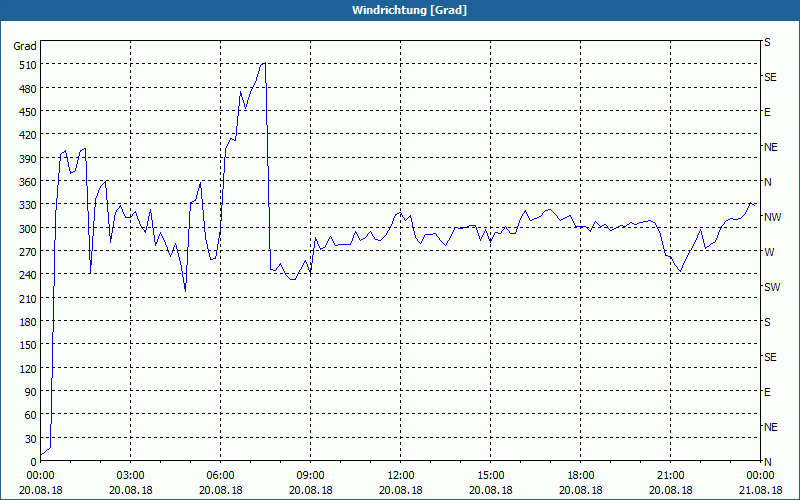Viewport: 800px width, 500px height.
Task: Click the 150 y-axis value
Action: pos(28,345)
